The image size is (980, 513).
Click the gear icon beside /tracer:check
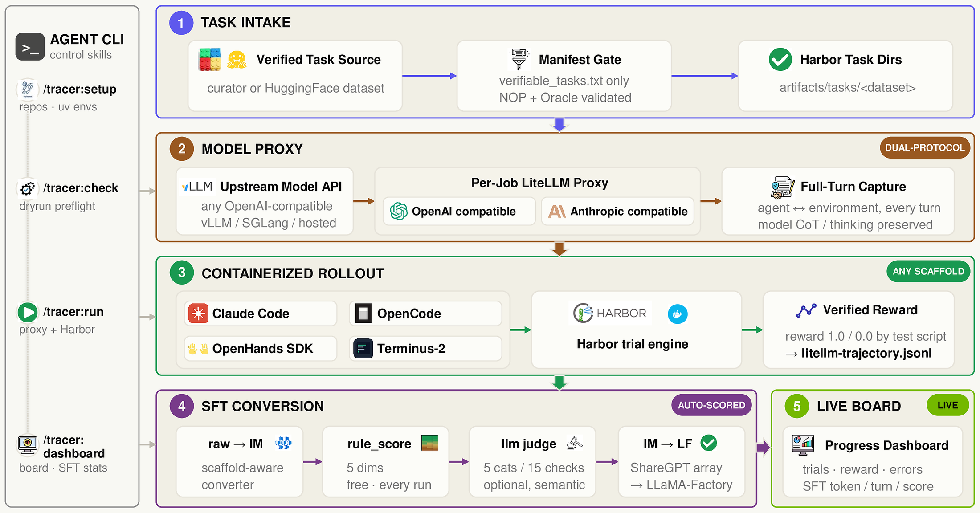tap(28, 188)
